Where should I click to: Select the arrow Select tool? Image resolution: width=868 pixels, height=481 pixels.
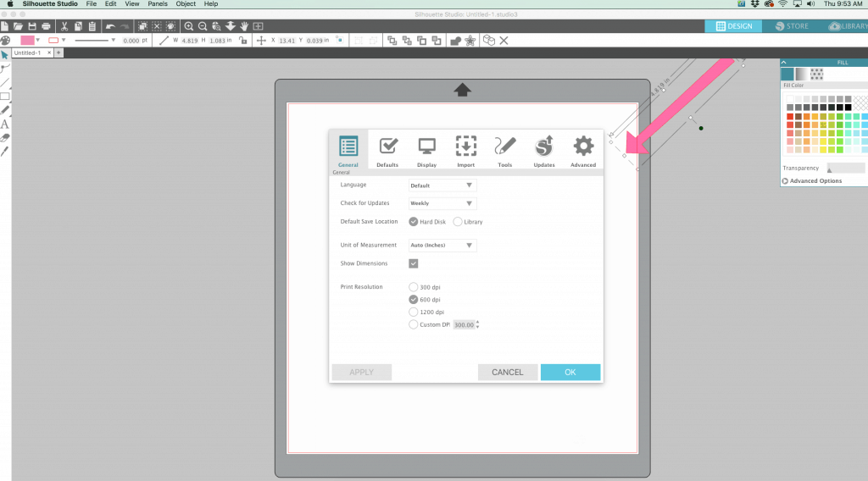coord(4,55)
